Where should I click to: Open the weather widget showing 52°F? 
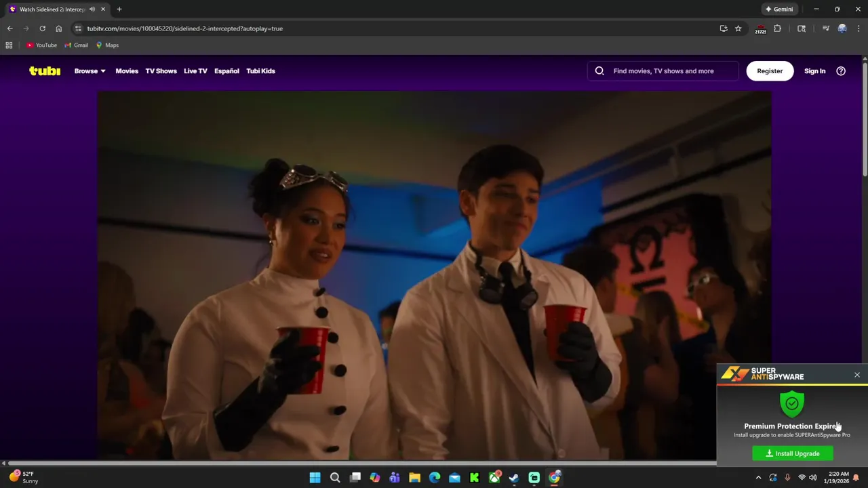coord(24,477)
